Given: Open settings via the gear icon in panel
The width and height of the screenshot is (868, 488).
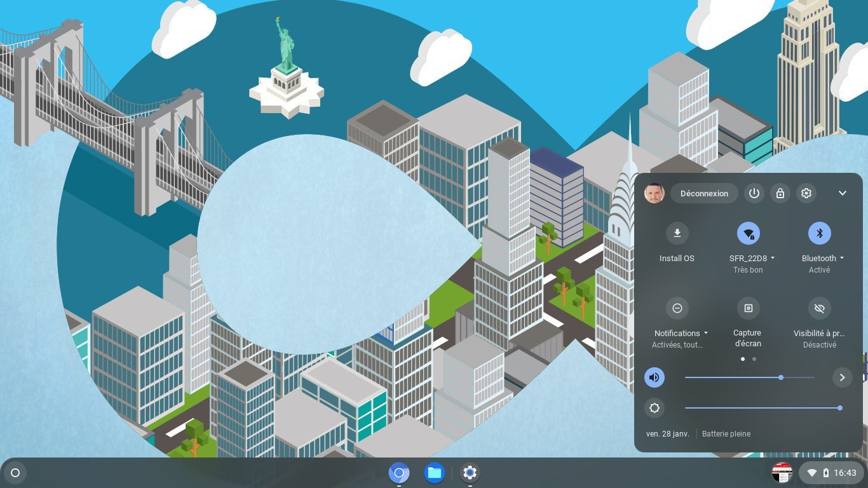Looking at the screenshot, I should [806, 193].
